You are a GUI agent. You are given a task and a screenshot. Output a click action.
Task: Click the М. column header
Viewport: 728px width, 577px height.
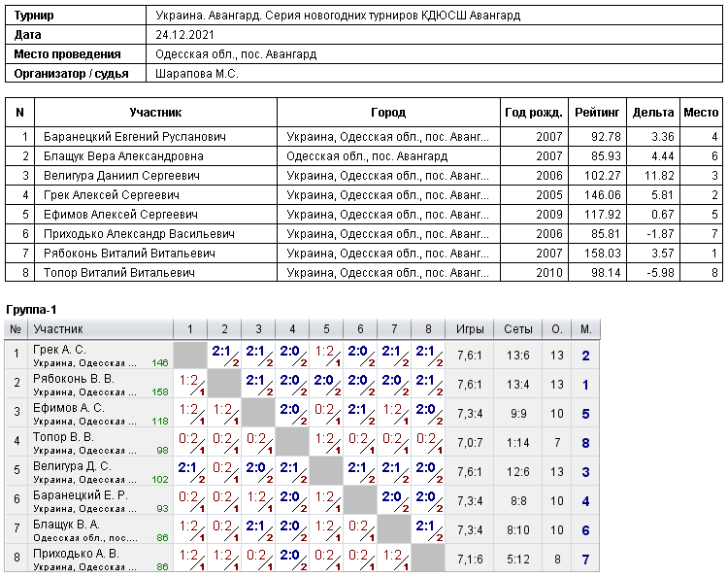click(586, 329)
